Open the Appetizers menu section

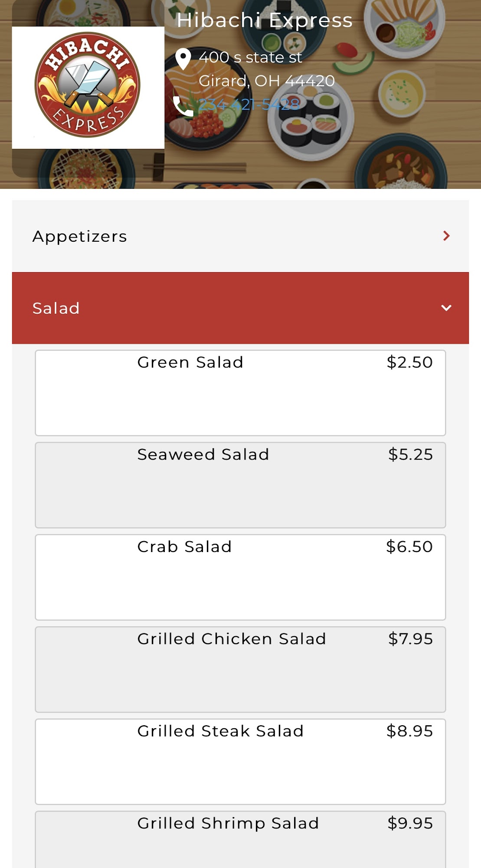coord(80,237)
